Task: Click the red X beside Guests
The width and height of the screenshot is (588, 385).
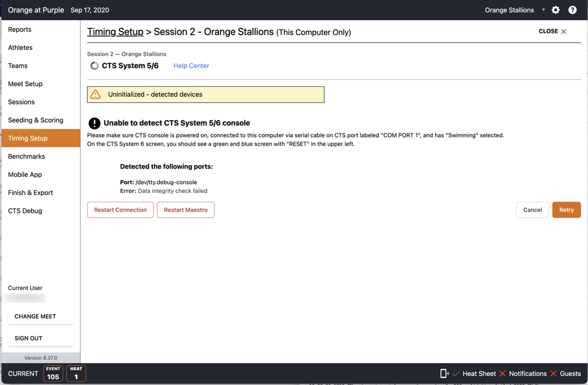Action: (x=553, y=373)
